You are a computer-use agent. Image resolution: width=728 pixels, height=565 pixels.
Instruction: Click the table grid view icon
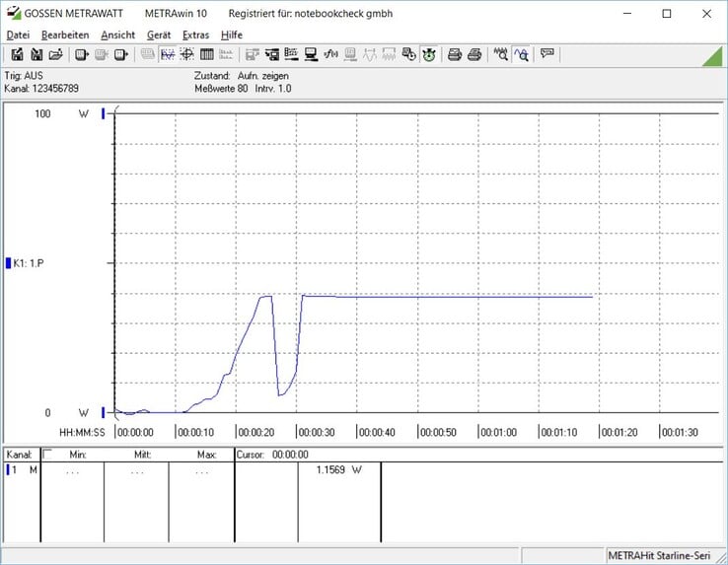[x=206, y=55]
